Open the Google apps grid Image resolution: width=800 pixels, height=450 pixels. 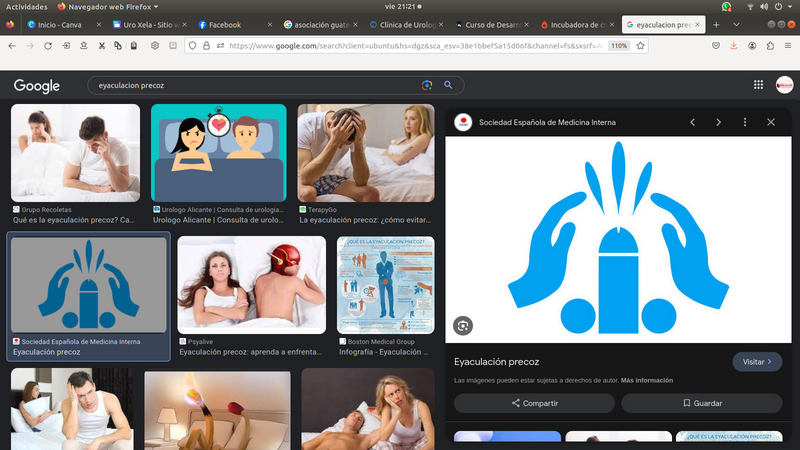pyautogui.click(x=758, y=86)
